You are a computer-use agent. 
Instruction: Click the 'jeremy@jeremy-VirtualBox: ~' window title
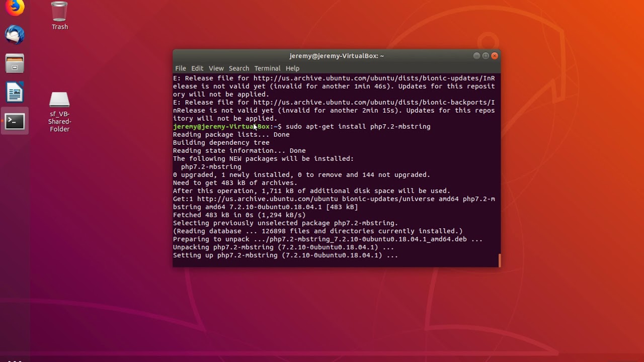[337, 56]
